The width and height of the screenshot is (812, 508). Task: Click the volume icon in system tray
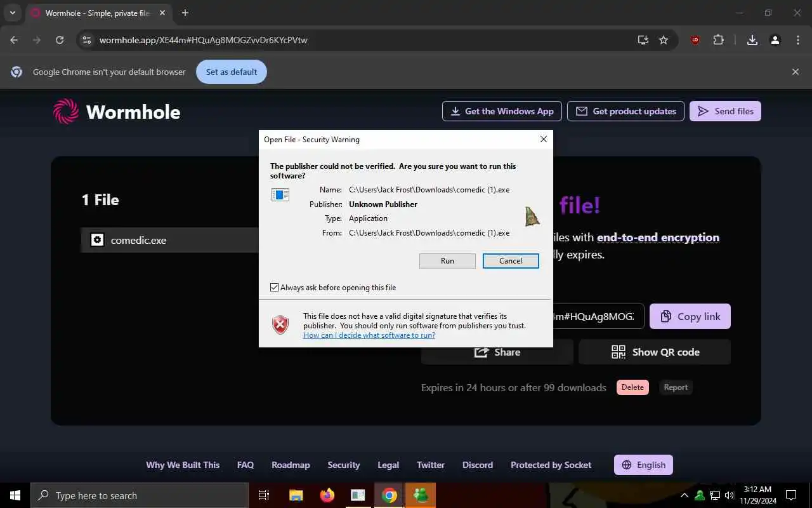(x=730, y=495)
